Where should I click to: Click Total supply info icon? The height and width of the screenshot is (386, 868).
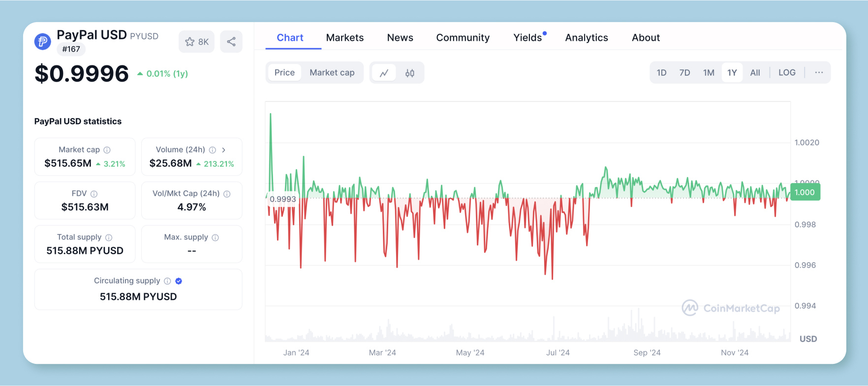coord(109,238)
